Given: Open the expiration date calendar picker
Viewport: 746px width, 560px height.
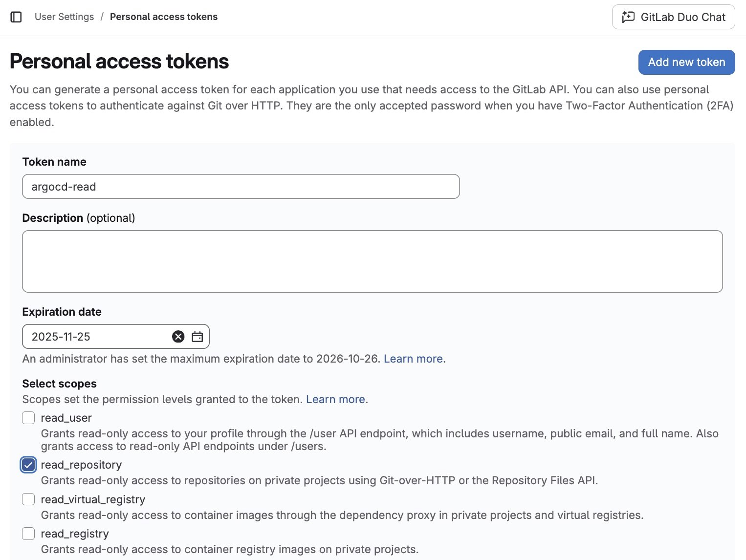Looking at the screenshot, I should [x=197, y=337].
